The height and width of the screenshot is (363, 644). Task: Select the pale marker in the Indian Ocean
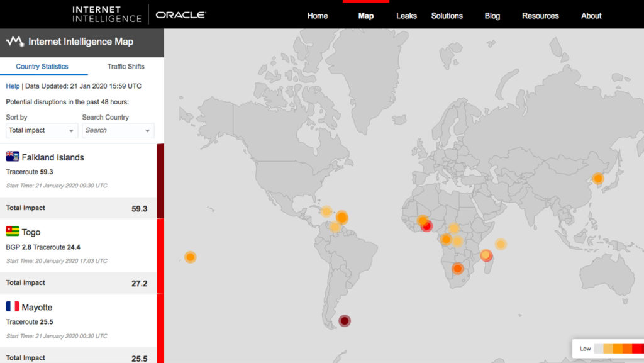(x=501, y=244)
